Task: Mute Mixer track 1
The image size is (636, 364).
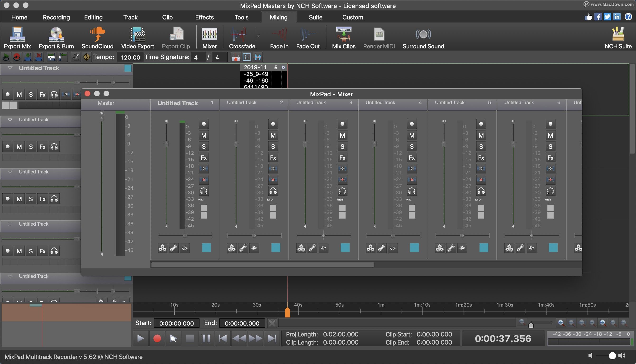Action: pos(204,135)
